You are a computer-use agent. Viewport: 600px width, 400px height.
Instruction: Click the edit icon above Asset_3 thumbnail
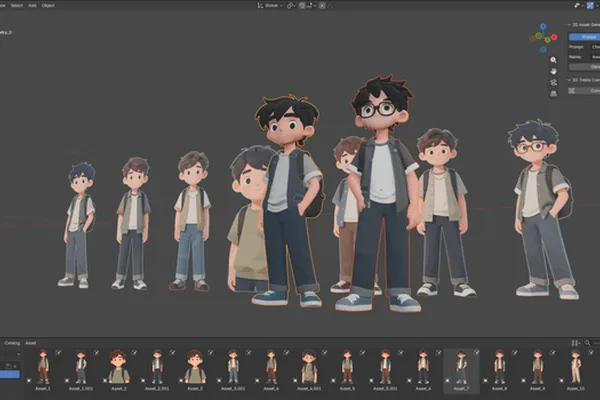point(210,352)
